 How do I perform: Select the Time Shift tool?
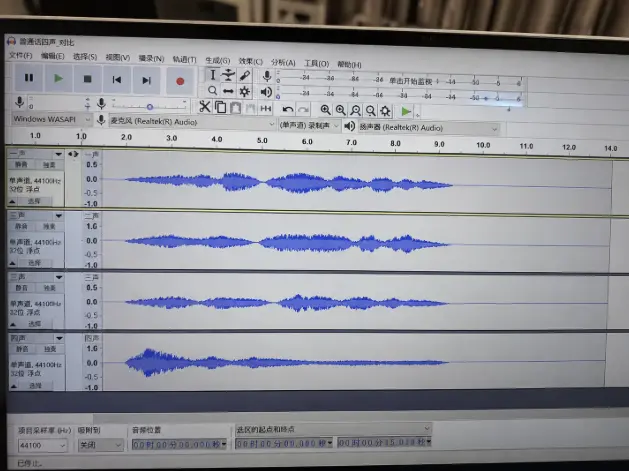(x=228, y=91)
